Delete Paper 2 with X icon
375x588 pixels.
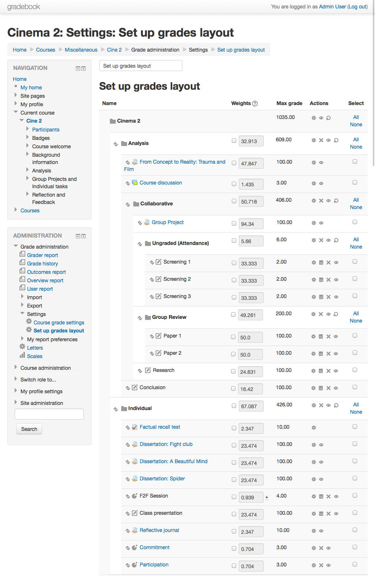coord(328,354)
